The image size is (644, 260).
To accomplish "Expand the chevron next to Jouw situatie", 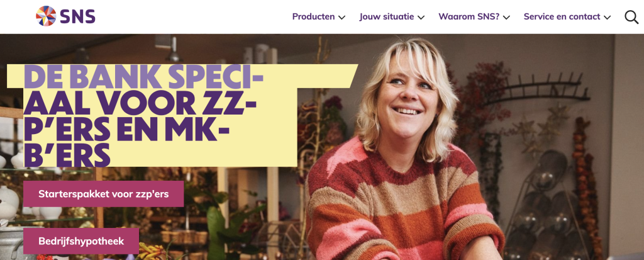I will (421, 17).
